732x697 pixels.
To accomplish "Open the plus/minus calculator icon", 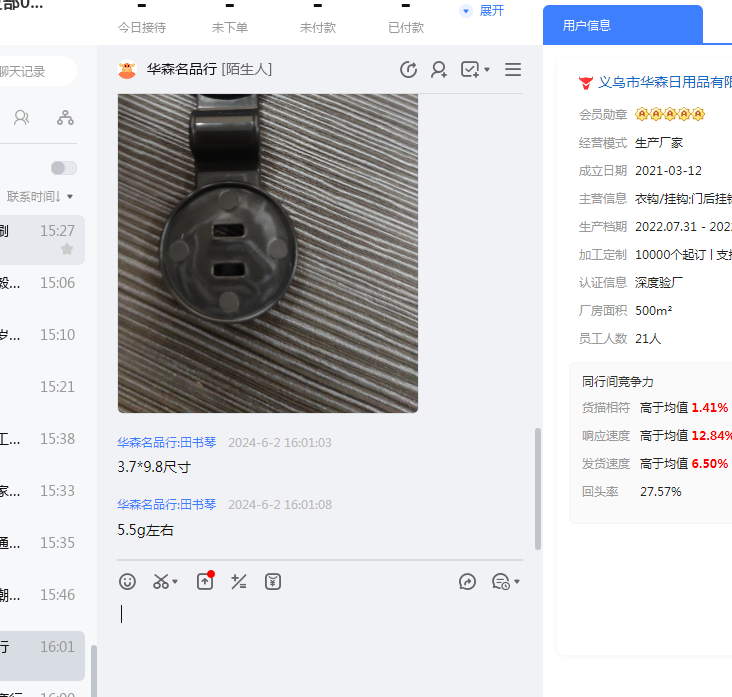I will pos(238,581).
